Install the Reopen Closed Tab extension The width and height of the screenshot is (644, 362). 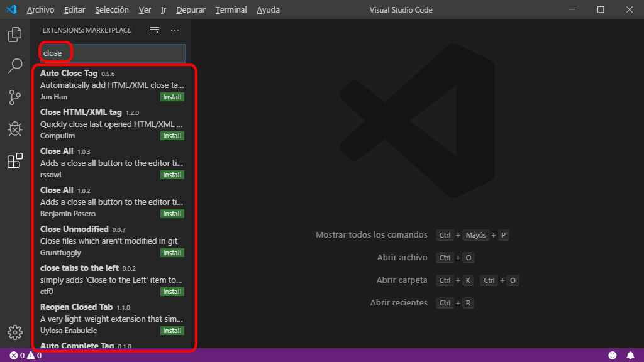[172, 331]
